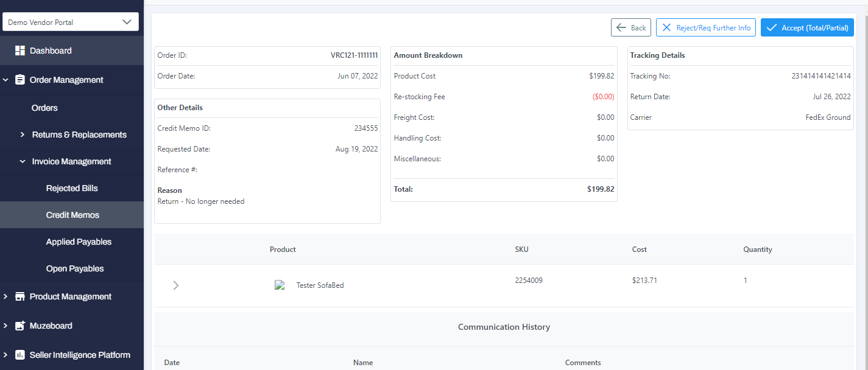Viewport: 868px width, 370px height.
Task: Select Credit Memos in sidebar
Action: coord(72,215)
